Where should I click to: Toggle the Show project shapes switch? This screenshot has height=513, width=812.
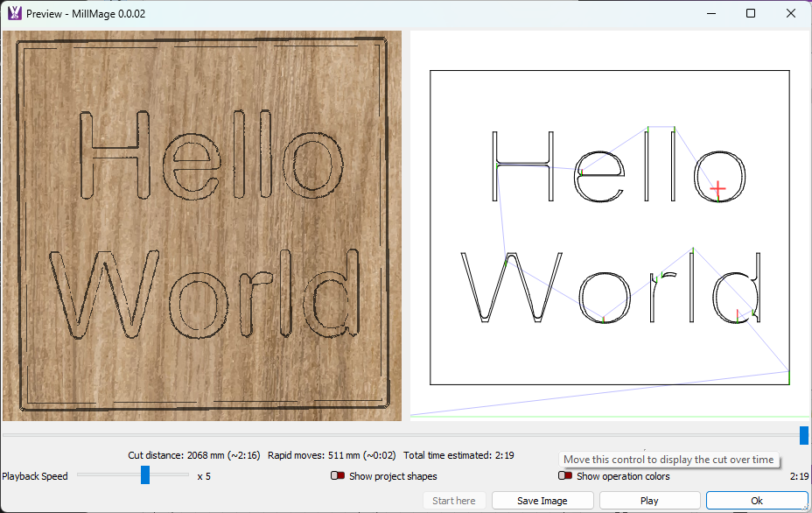338,476
